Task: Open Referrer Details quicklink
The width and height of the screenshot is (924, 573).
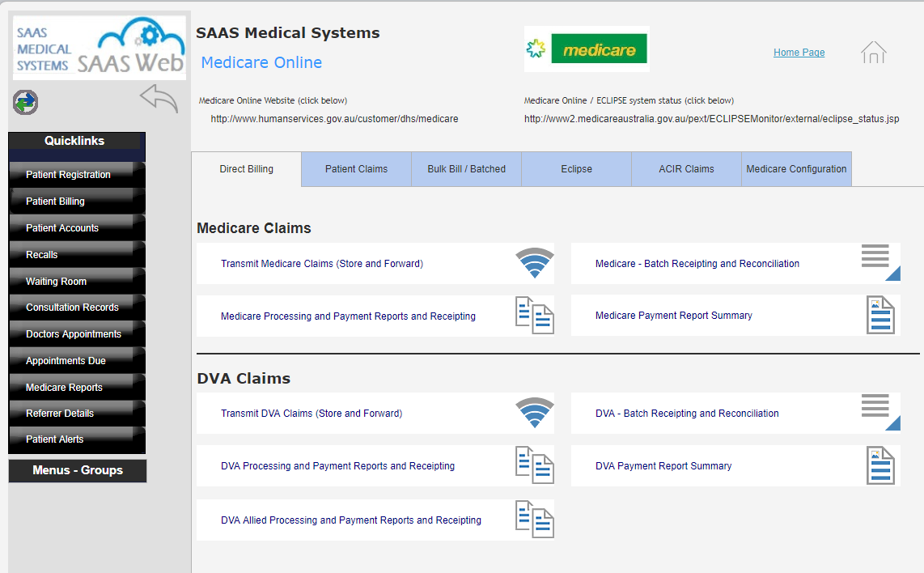Action: click(77, 414)
